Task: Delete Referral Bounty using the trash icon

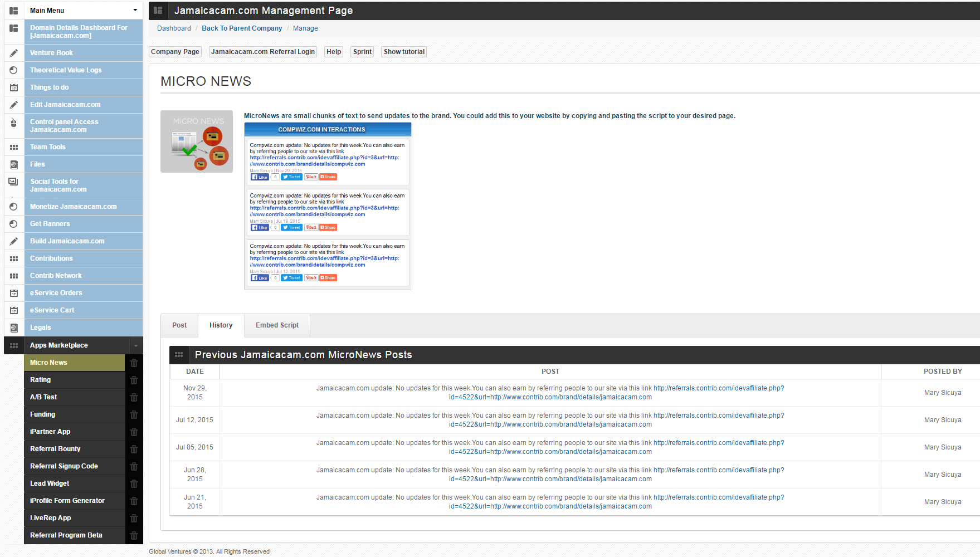Action: click(x=134, y=449)
